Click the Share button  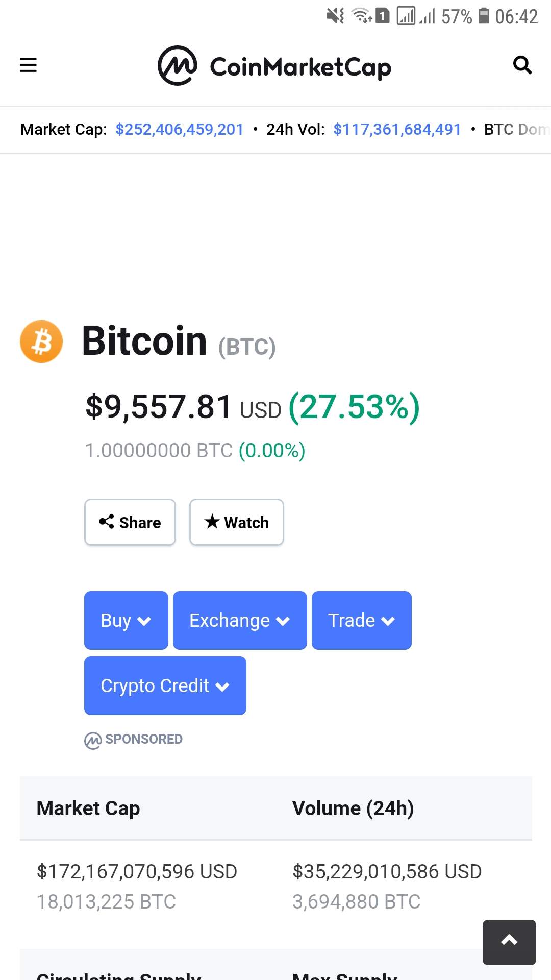click(x=130, y=522)
